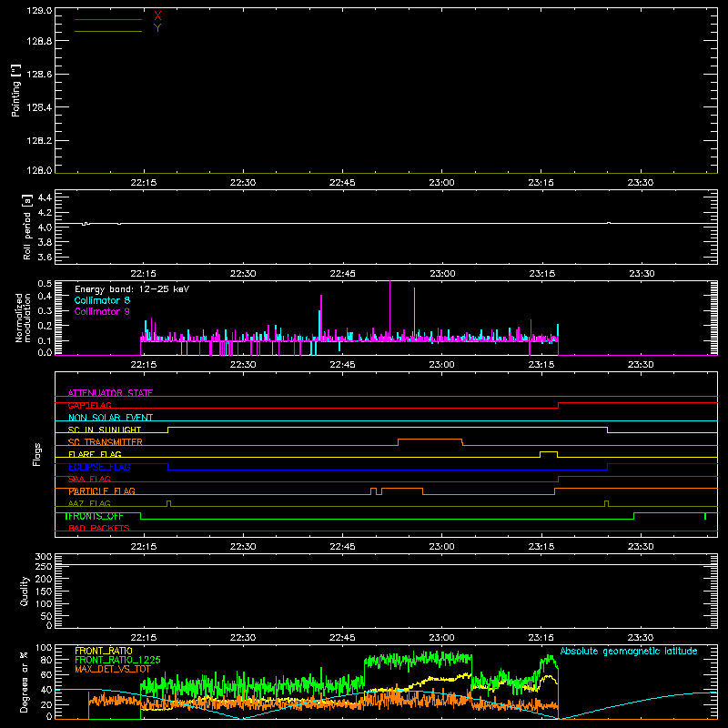Click the 300 tick on Quality axis
Viewport: 728px width, 728px height.
pos(43,557)
